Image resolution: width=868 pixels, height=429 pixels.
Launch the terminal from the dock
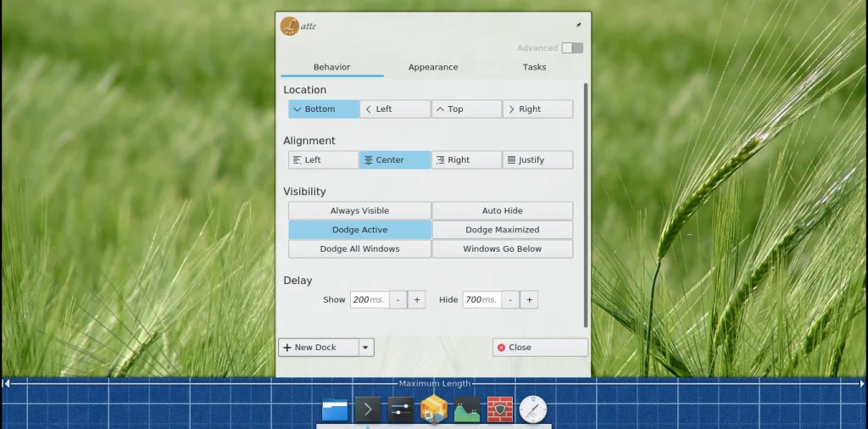pos(368,409)
